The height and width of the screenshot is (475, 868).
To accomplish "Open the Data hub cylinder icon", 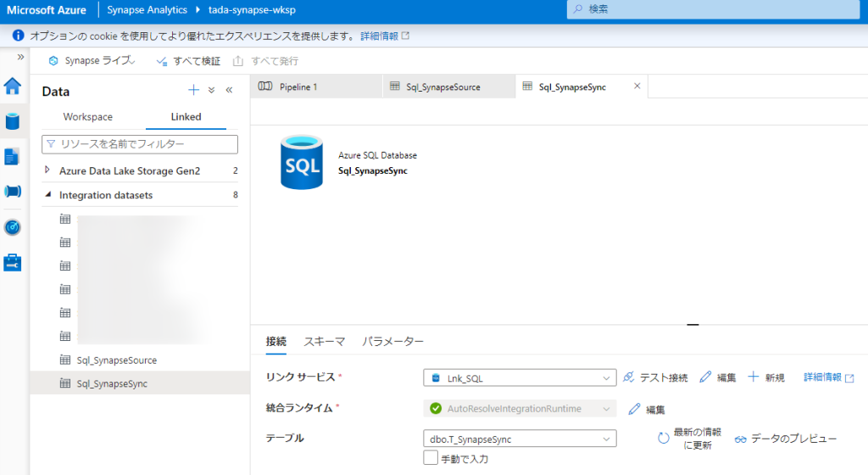I will [x=12, y=120].
